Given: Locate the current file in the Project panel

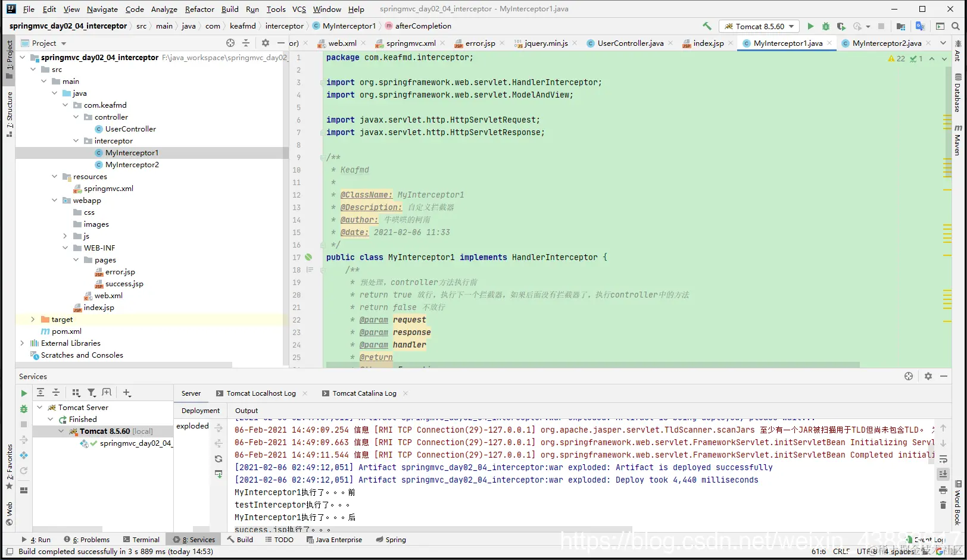Looking at the screenshot, I should pyautogui.click(x=230, y=43).
